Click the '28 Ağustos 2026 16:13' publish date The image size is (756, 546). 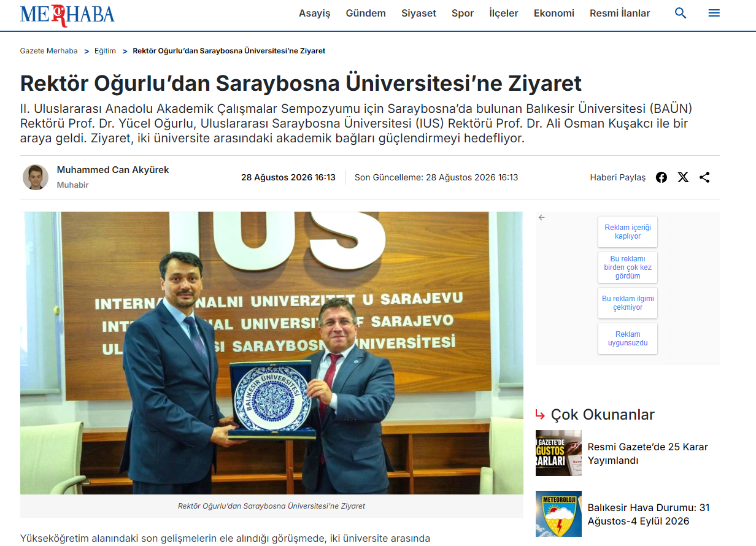[288, 177]
